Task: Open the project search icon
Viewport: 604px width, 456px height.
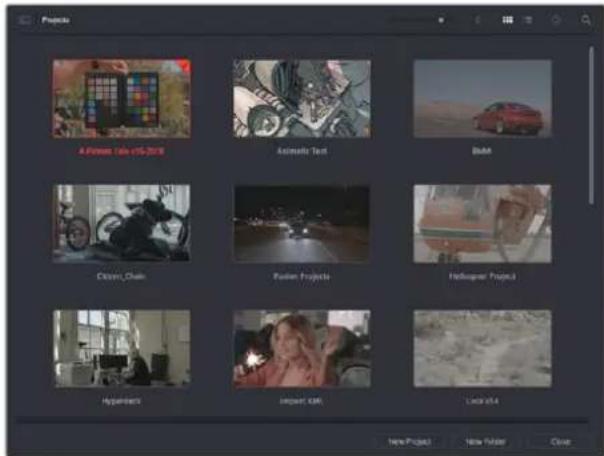Action: (x=586, y=20)
